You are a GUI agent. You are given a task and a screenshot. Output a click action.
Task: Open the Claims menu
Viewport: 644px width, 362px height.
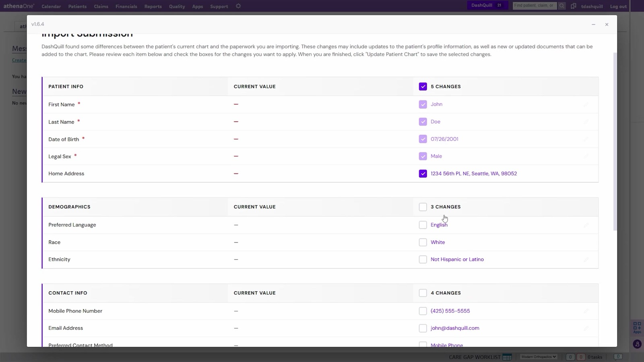pyautogui.click(x=101, y=6)
